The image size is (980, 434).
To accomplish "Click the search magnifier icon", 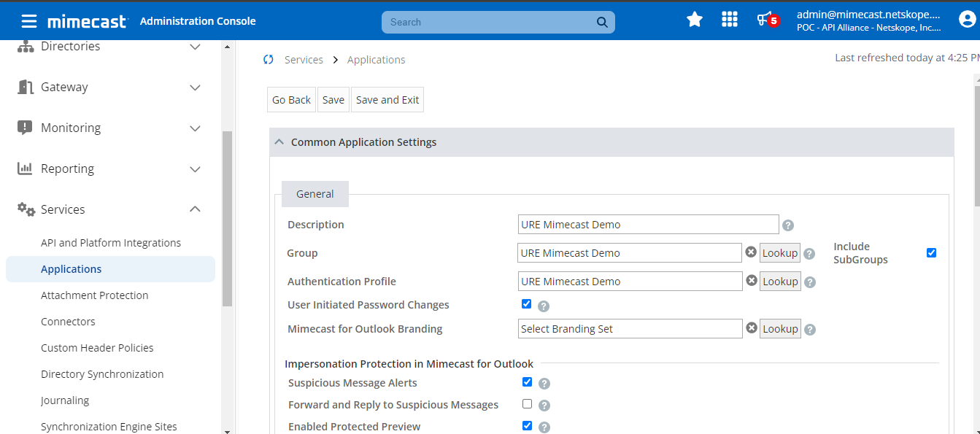I will point(602,22).
